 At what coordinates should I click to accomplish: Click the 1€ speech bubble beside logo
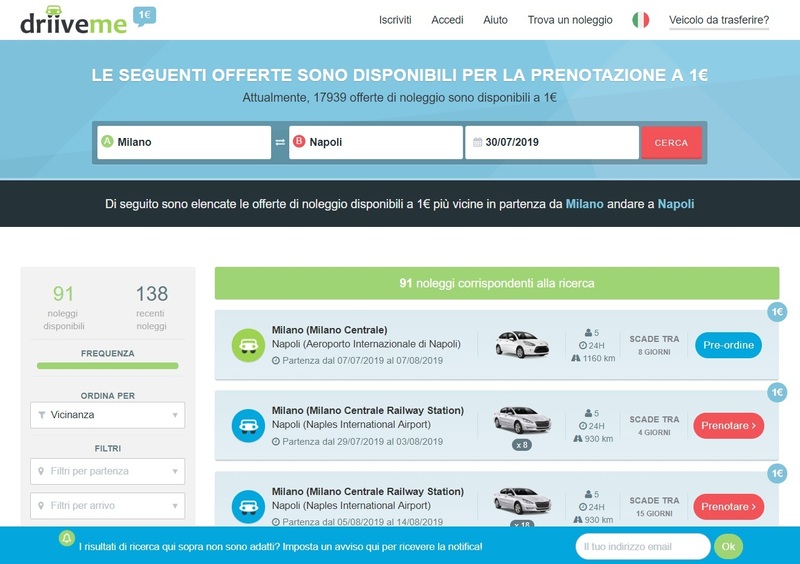point(144,16)
